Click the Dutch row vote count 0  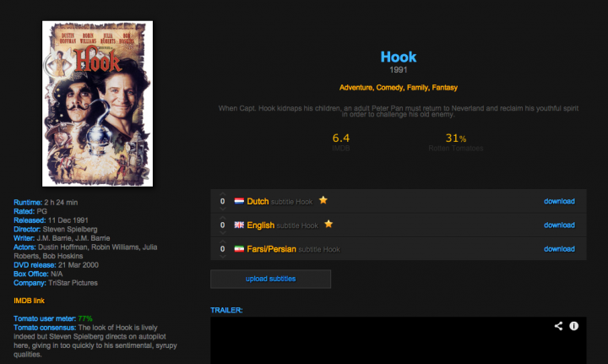tap(223, 201)
